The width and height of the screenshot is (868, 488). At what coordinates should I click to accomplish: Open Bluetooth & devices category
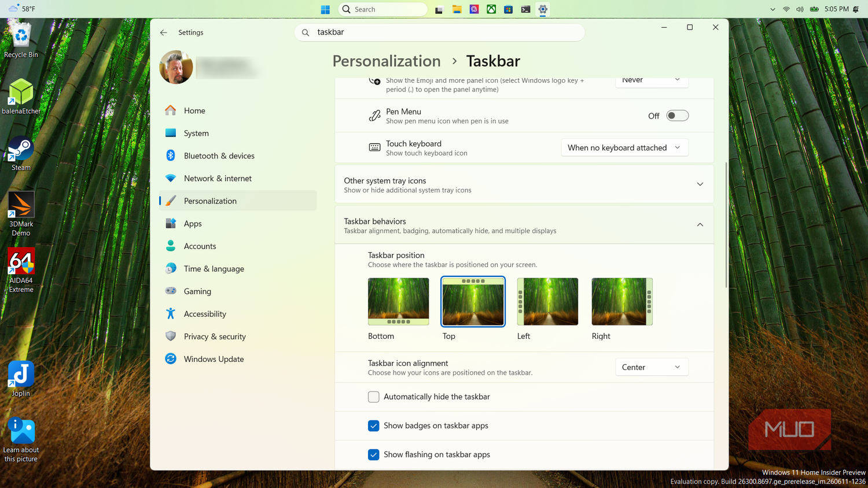[x=238, y=156]
